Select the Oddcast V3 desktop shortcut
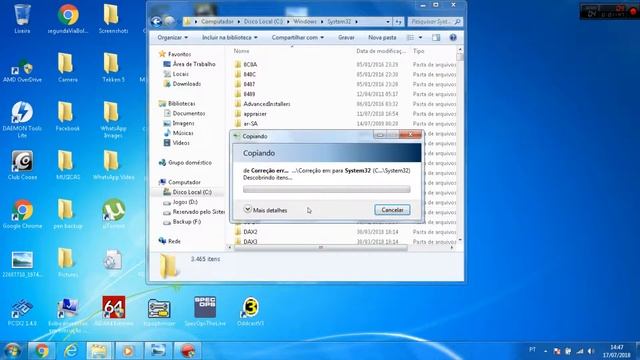Viewport: 640px width, 360px height. coord(250,311)
